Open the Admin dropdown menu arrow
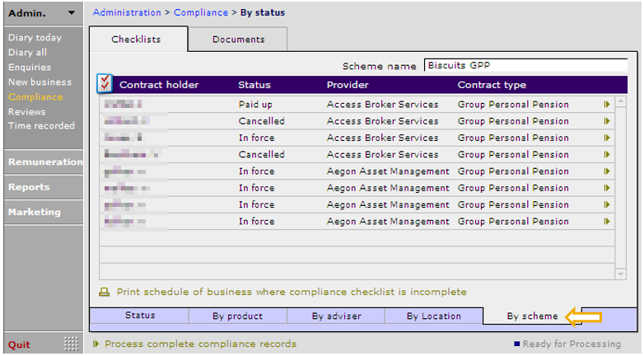This screenshot has width=644, height=356. tap(72, 12)
